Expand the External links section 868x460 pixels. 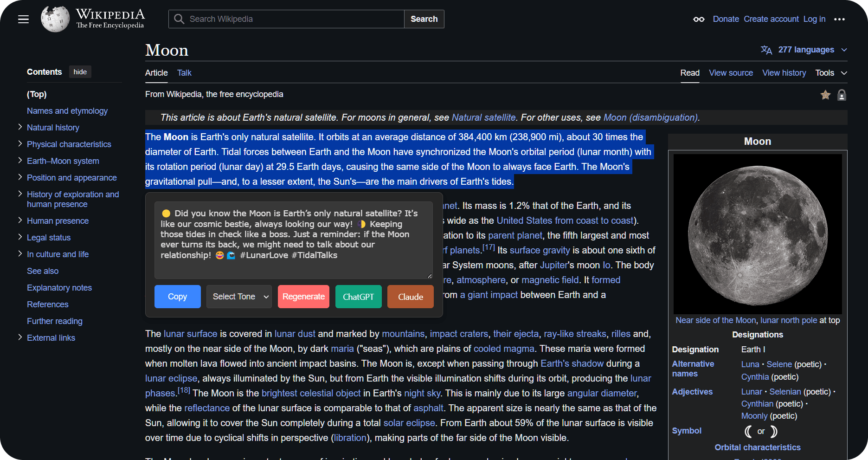[20, 337]
